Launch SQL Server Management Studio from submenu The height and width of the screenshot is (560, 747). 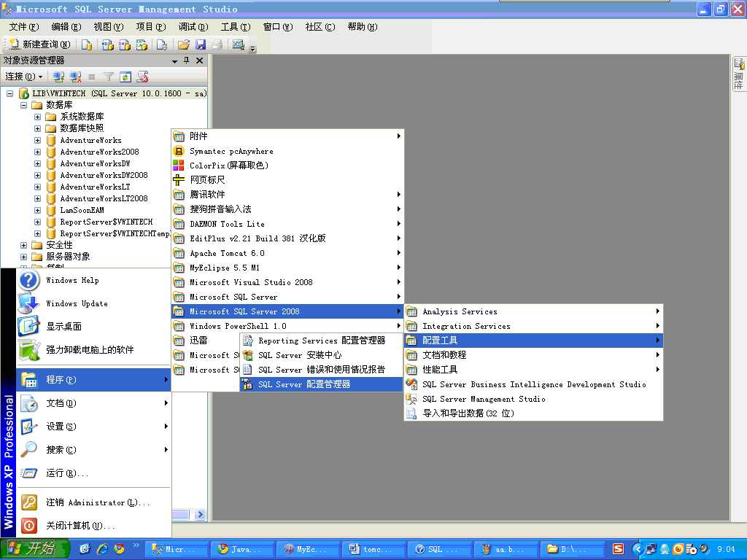pos(533,399)
